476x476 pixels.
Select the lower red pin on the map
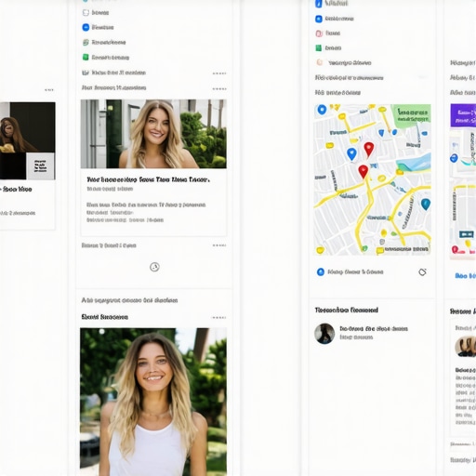pos(364,172)
